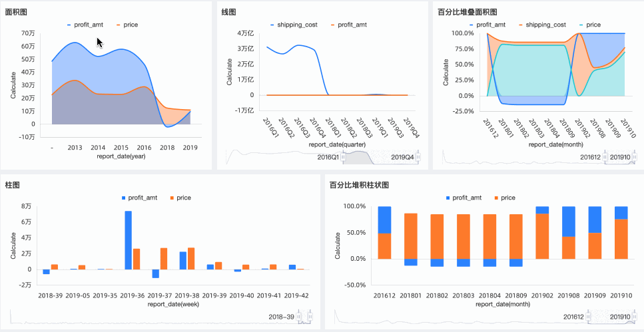
Task: Toggle profit_amt legend in 柱图 chart
Action: point(140,198)
